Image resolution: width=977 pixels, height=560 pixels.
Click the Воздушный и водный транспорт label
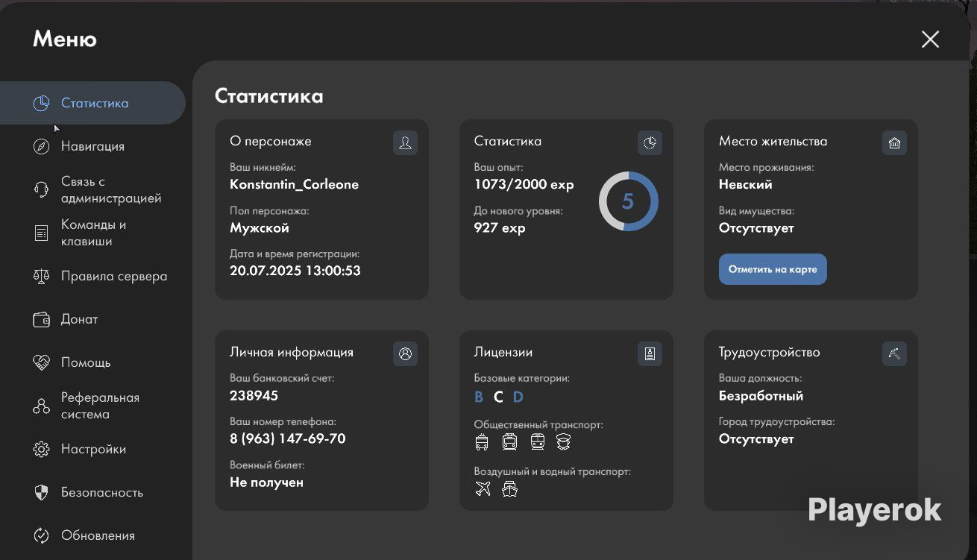[553, 471]
